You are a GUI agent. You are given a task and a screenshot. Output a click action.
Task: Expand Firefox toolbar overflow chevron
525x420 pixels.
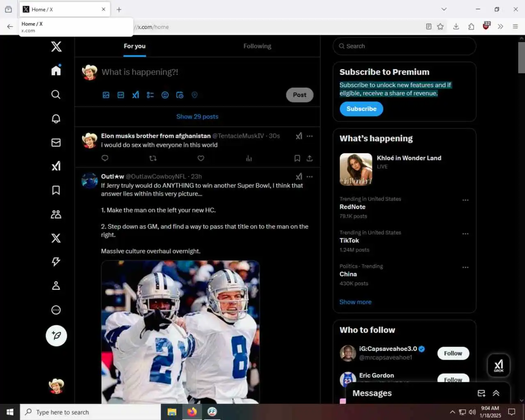(500, 27)
